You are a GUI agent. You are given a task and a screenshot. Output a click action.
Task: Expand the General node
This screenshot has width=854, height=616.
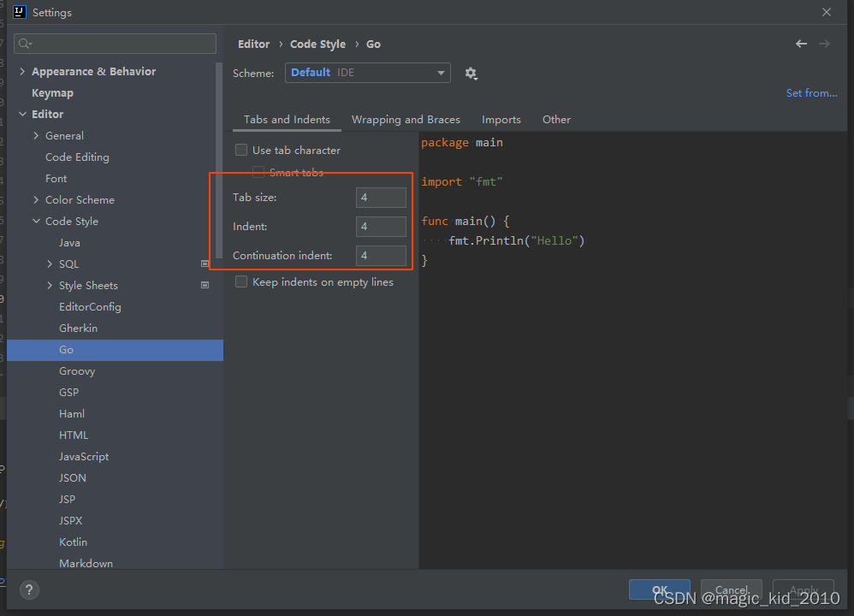coord(36,136)
